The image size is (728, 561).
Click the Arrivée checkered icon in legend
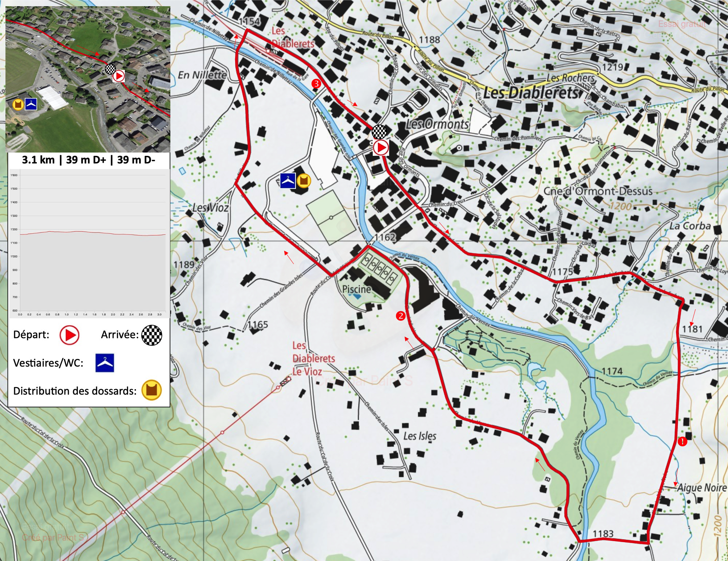[x=151, y=335]
